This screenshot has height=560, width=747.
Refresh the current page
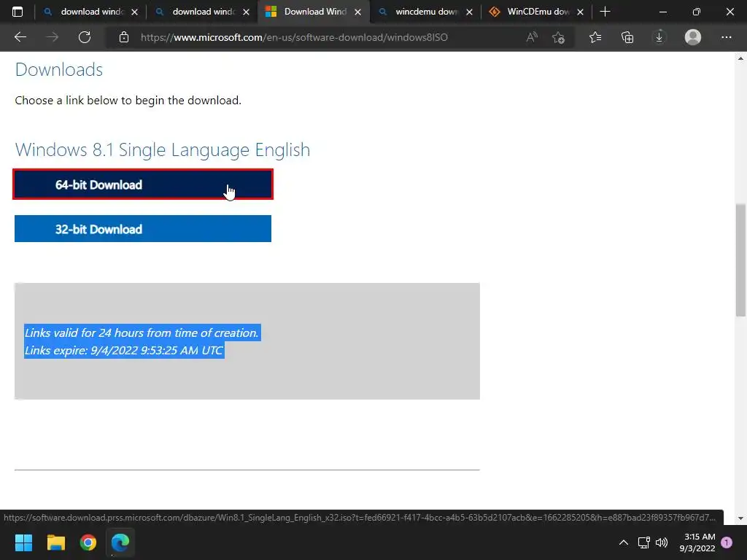point(85,37)
